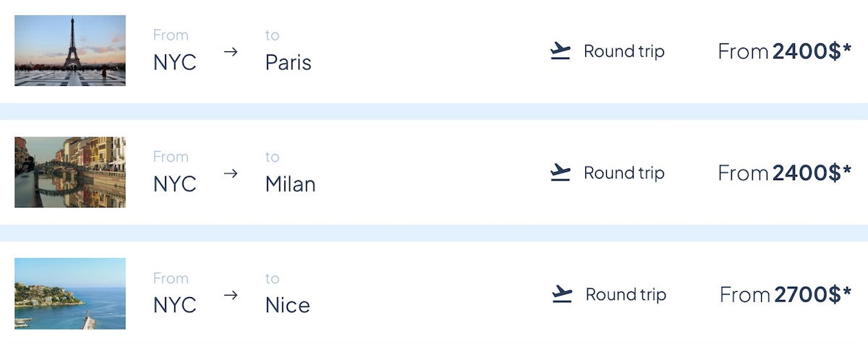Click the arrow between NYC and Milan

coord(231,173)
